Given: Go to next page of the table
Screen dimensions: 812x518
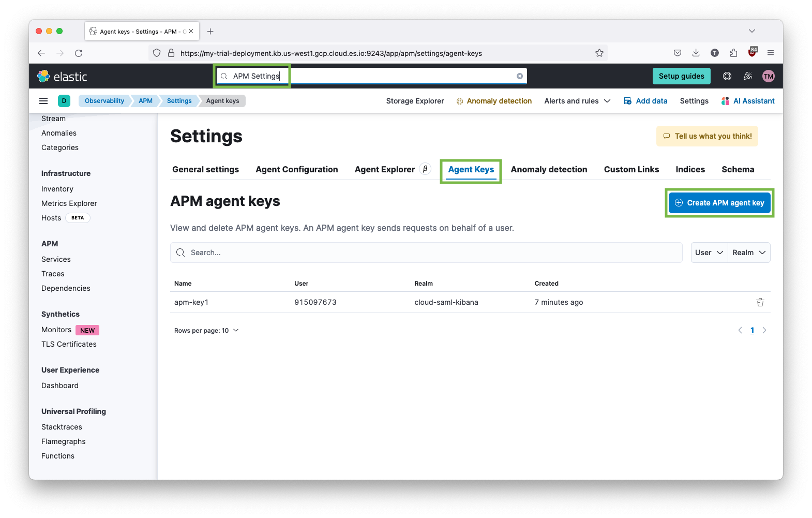Looking at the screenshot, I should [764, 330].
